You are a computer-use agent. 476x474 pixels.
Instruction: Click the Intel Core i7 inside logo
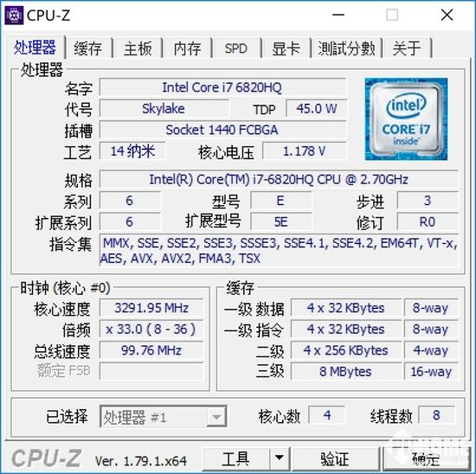pyautogui.click(x=406, y=119)
